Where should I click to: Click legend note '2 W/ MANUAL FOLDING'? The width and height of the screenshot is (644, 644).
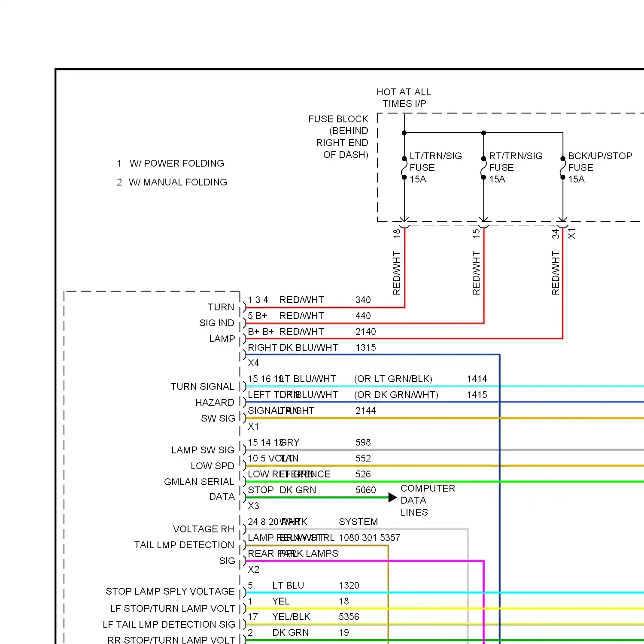172,182
